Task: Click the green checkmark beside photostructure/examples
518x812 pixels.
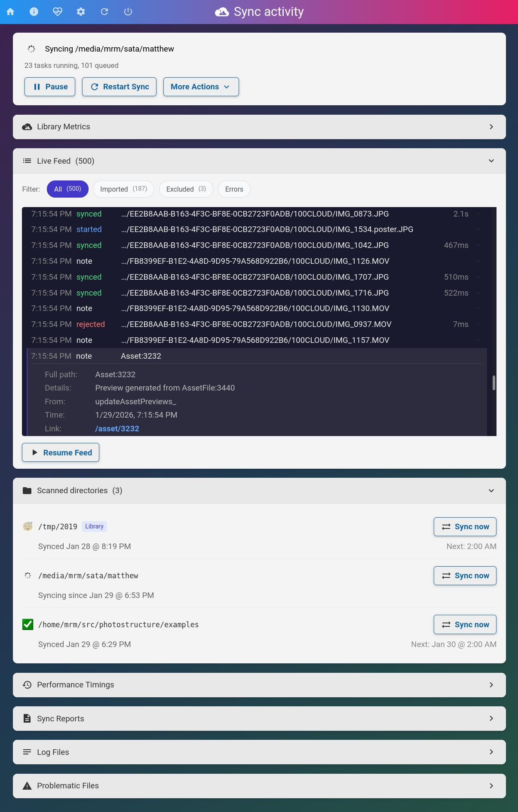Action: pyautogui.click(x=28, y=624)
